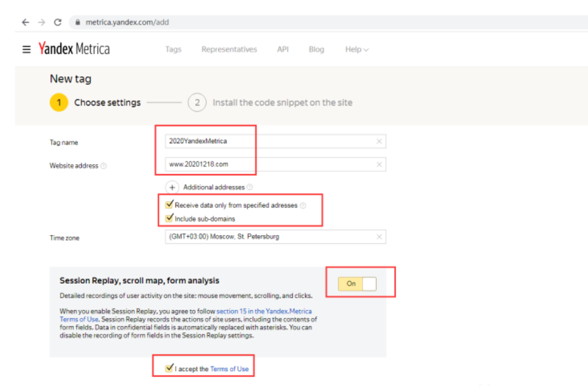Image resolution: width=588 pixels, height=386 pixels.
Task: Expand the Help dropdown menu
Action: pos(356,50)
